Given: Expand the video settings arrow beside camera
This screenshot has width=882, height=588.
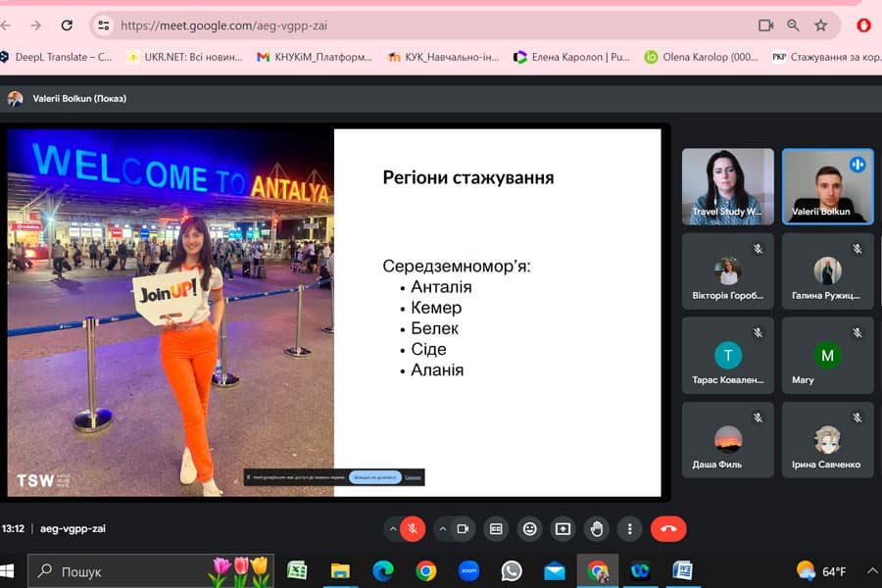Looking at the screenshot, I should (x=442, y=529).
